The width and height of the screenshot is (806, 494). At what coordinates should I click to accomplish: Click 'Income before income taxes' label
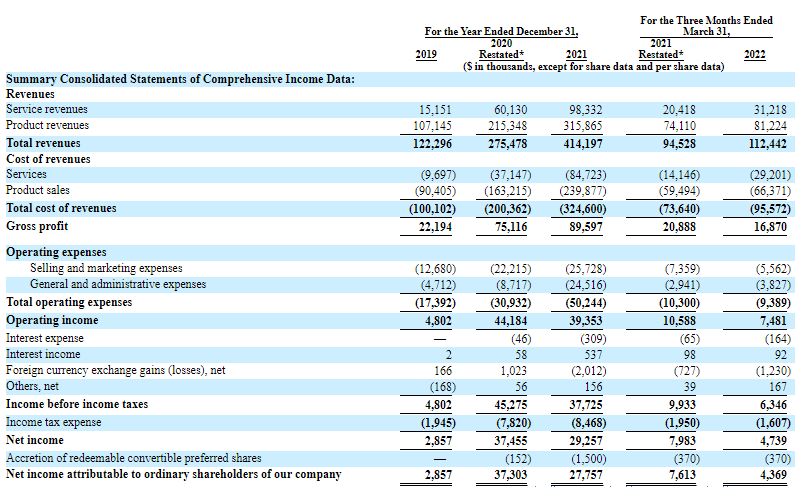[x=77, y=404]
